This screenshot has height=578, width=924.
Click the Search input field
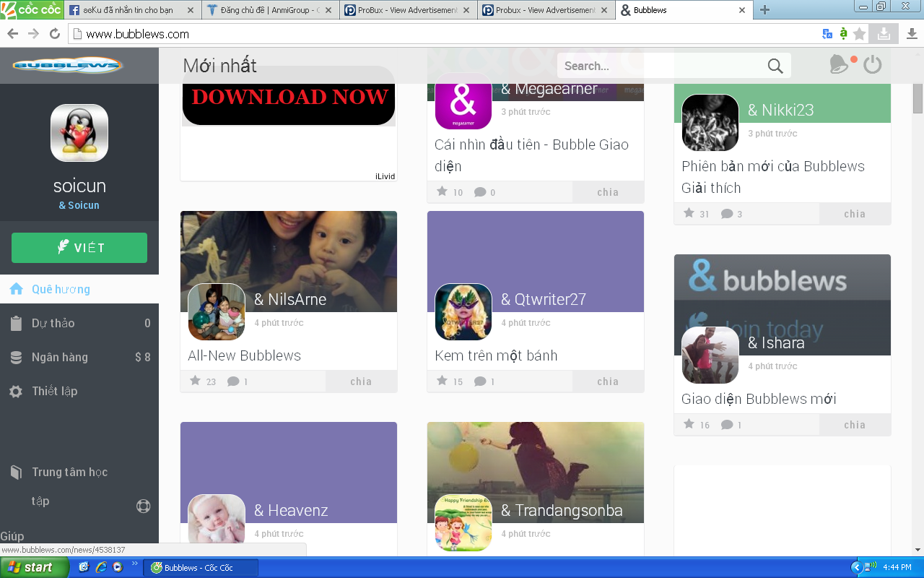[663, 66]
